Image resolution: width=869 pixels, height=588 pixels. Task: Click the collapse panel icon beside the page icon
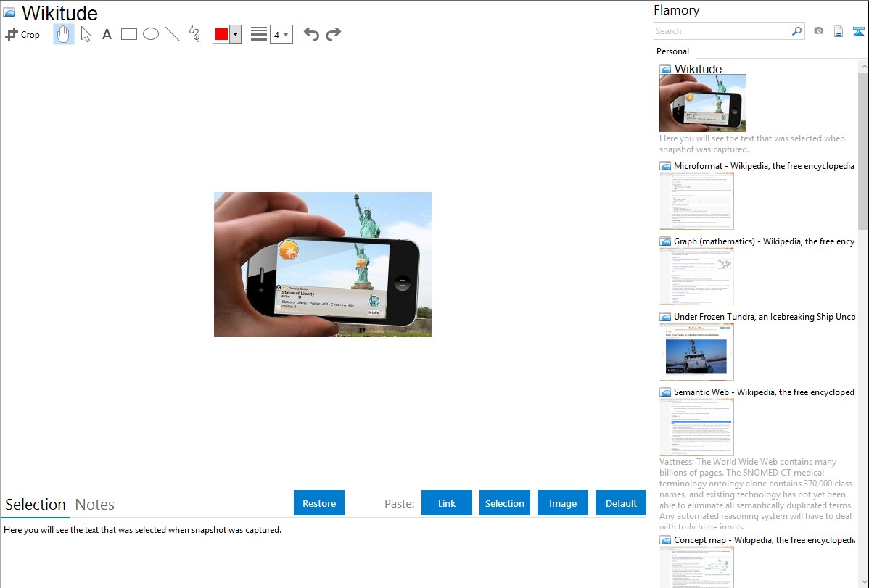click(x=858, y=31)
